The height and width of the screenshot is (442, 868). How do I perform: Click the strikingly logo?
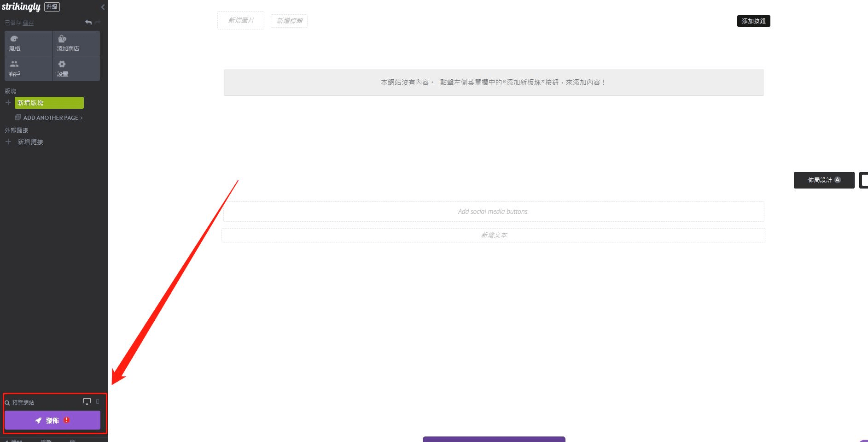[22, 6]
